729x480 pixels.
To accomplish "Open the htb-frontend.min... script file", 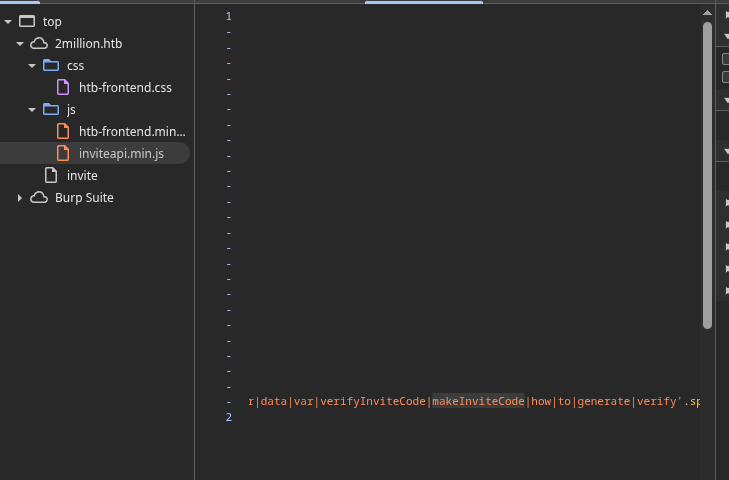I will pyautogui.click(x=132, y=132).
